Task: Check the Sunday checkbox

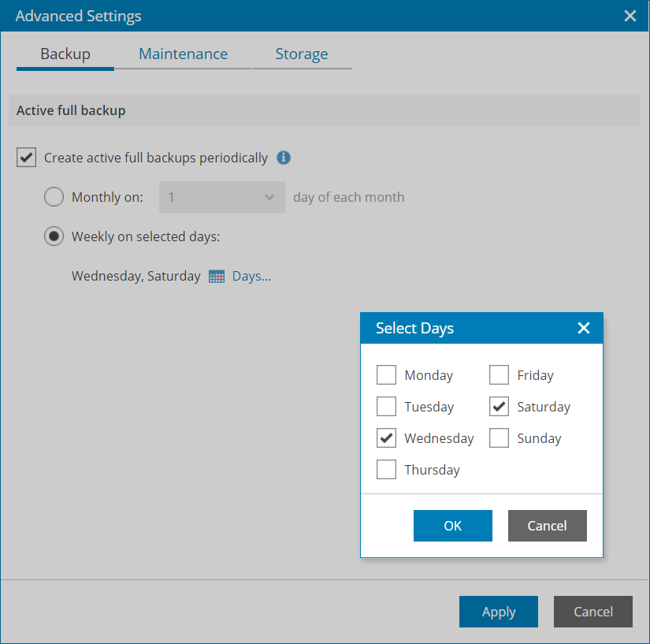Action: (x=499, y=438)
